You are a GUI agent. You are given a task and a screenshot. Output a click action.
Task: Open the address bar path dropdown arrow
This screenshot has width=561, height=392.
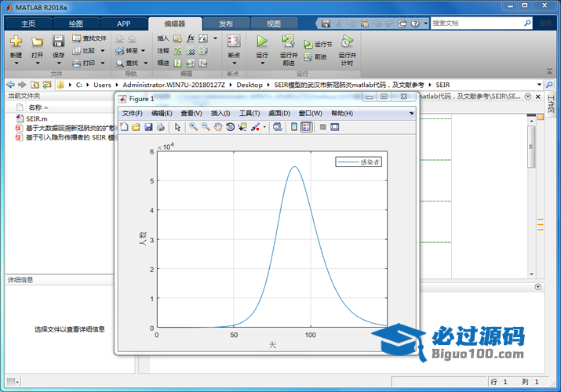pyautogui.click(x=539, y=85)
